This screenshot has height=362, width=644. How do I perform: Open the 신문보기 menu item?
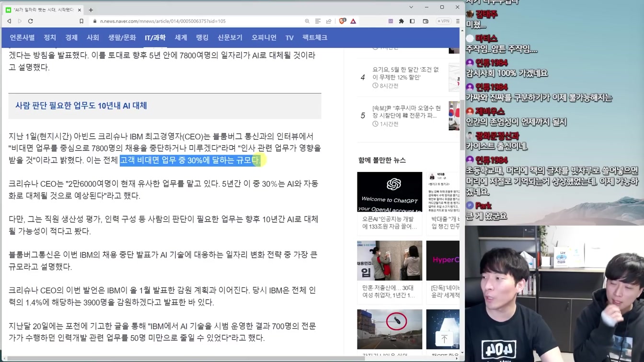(x=230, y=37)
